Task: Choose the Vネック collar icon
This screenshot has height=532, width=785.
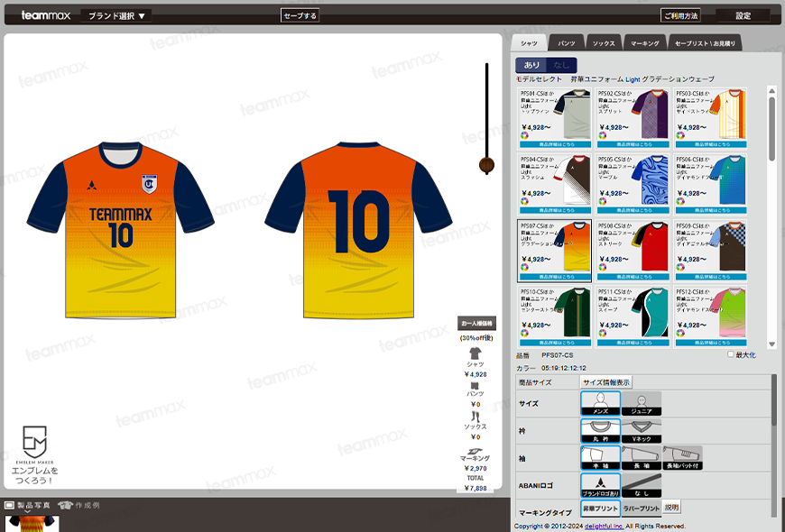Action: pos(642,431)
